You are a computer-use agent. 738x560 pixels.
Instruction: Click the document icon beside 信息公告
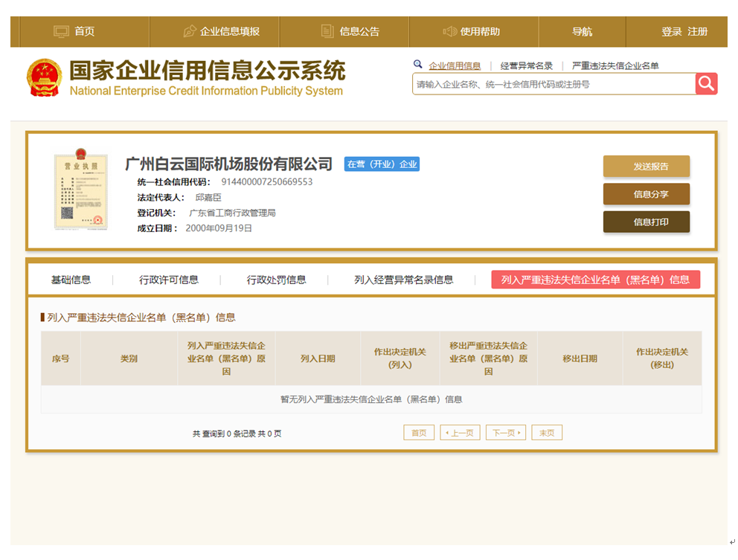327,31
